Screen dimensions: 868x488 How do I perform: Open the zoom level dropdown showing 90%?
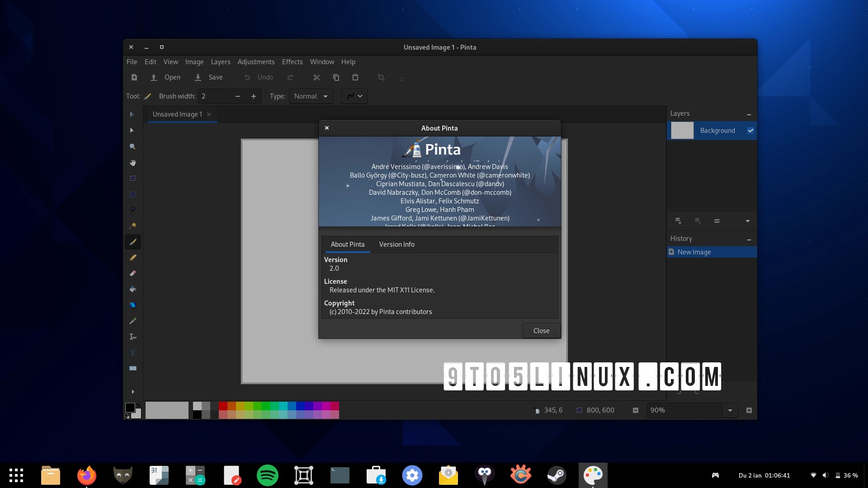coord(731,410)
